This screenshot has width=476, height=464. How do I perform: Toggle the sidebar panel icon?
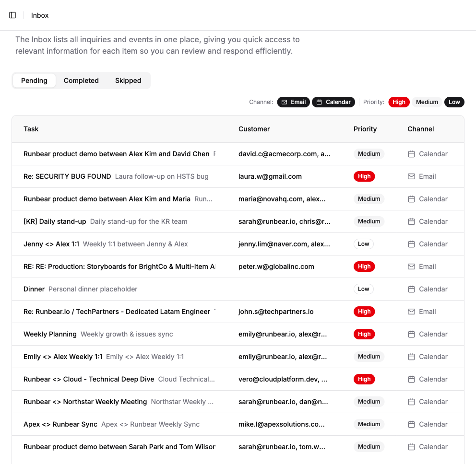tap(12, 15)
